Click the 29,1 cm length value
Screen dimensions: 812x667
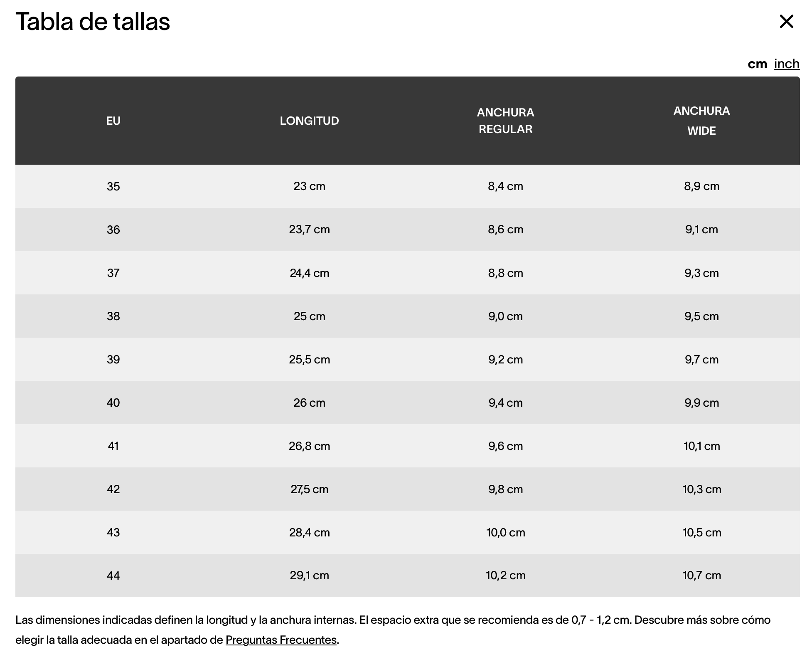pyautogui.click(x=309, y=576)
